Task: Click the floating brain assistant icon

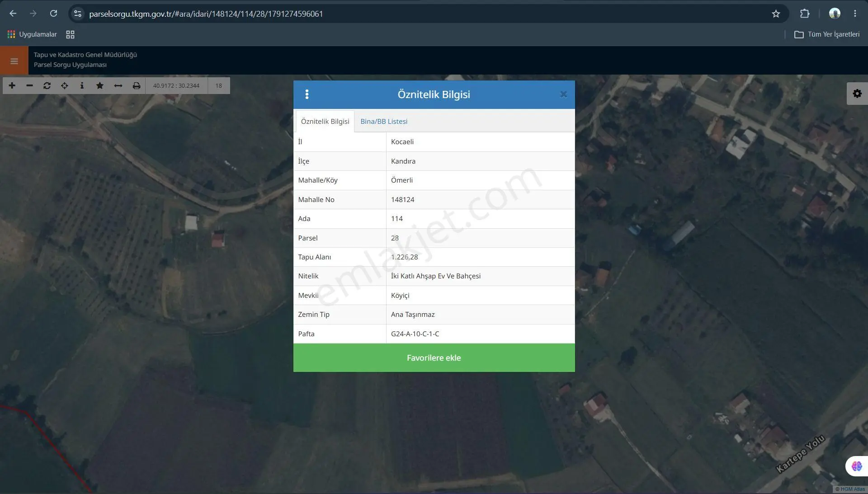Action: 857,466
